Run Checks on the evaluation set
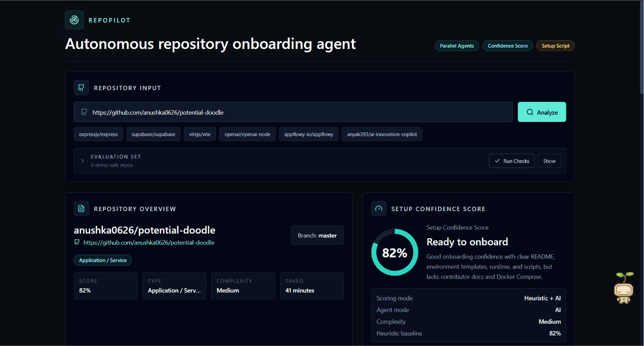The height and width of the screenshot is (346, 644). 512,161
